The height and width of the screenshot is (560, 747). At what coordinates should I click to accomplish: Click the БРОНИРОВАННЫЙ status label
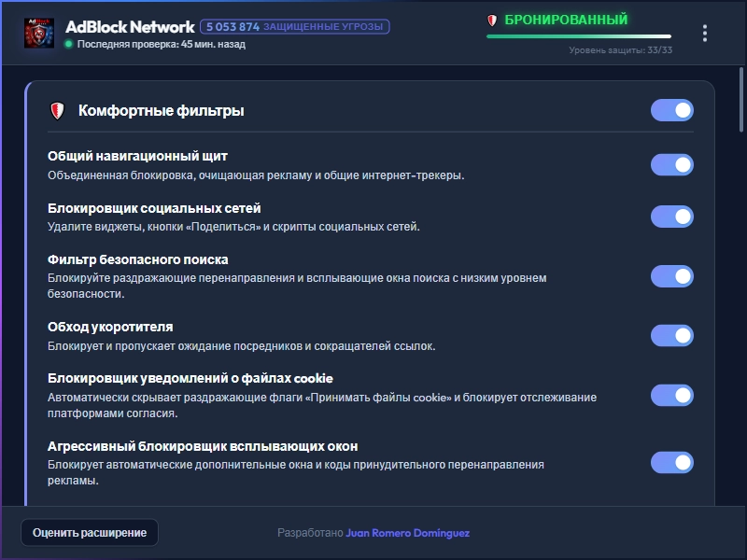click(x=566, y=20)
